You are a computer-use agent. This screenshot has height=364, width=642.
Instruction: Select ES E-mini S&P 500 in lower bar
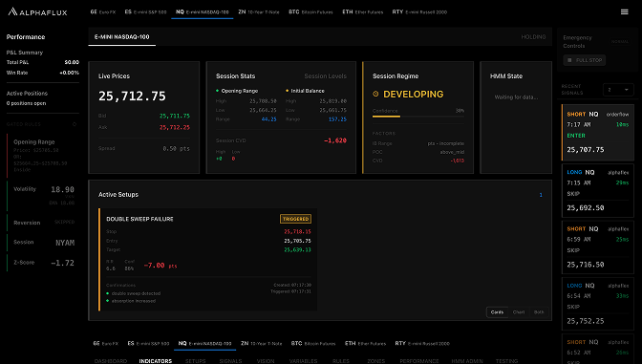pos(148,344)
